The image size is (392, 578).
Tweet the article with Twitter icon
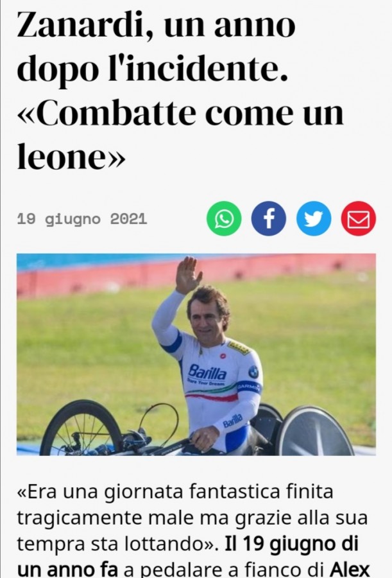314,218
